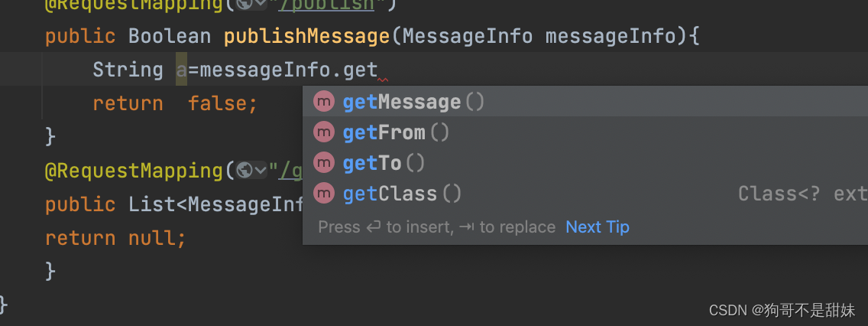This screenshot has height=326, width=868.
Task: Click the method icon beside getTo()
Action: (324, 162)
